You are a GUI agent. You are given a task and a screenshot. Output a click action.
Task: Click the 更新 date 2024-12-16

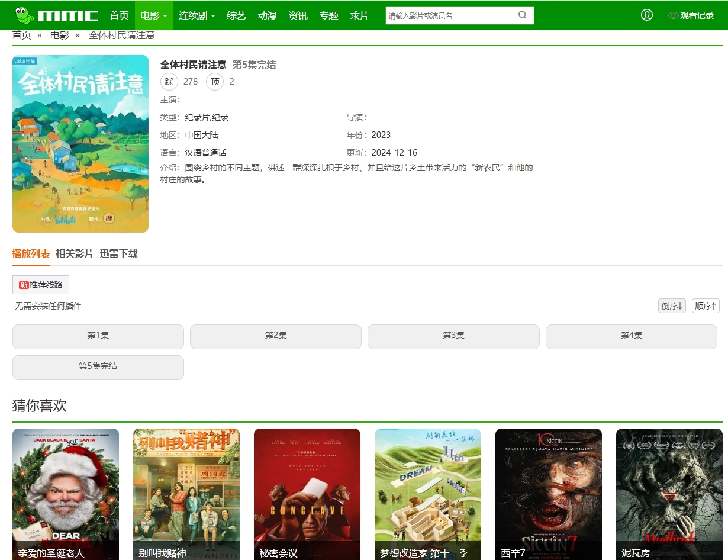pyautogui.click(x=394, y=153)
